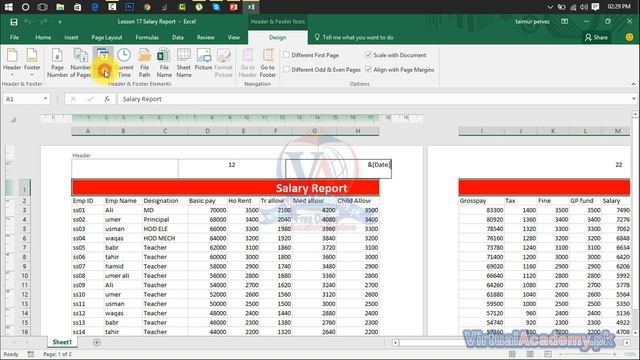Go to Header navigation button
Screen dimensions: 640x360
click(x=247, y=63)
